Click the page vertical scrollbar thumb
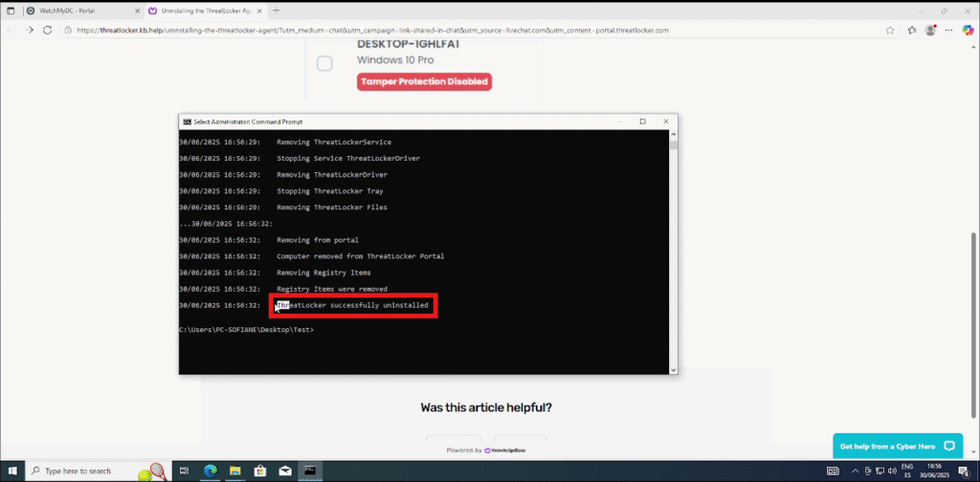Image resolution: width=980 pixels, height=482 pixels. [x=975, y=324]
